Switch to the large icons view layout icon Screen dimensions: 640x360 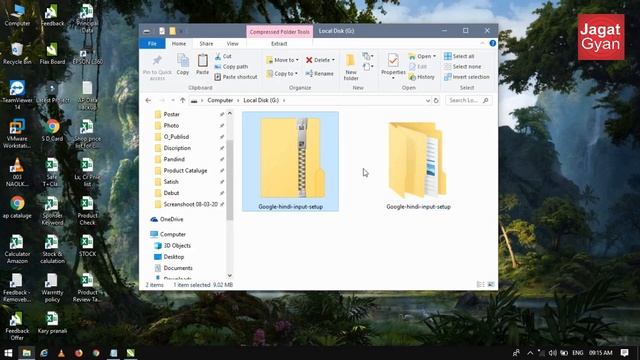(491, 284)
